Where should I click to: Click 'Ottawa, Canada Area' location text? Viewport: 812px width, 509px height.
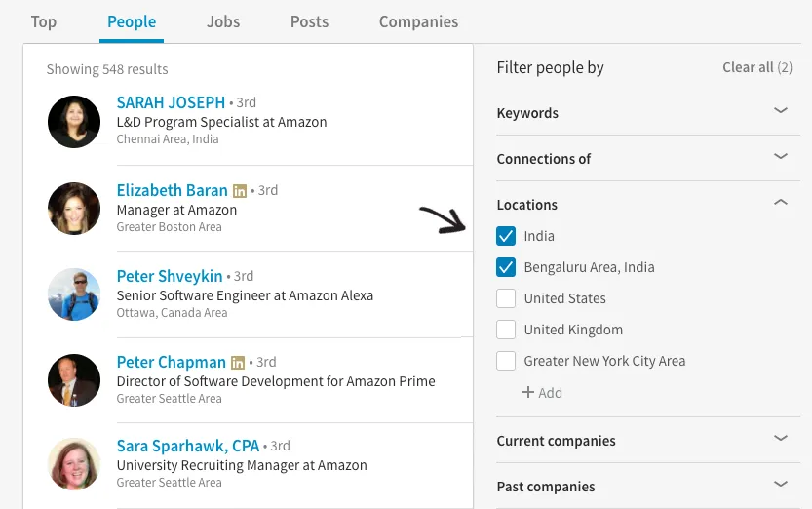point(172,313)
